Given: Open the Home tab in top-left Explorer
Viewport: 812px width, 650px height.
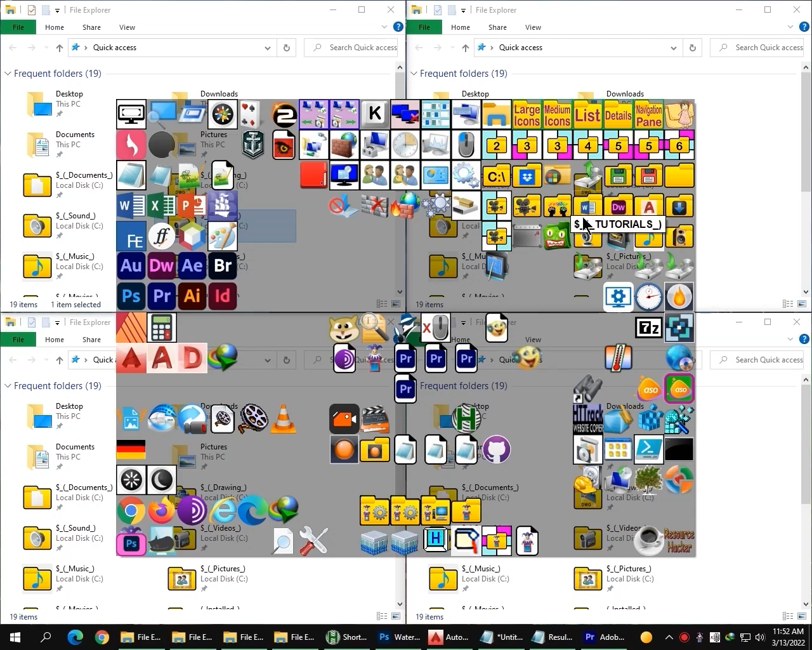Looking at the screenshot, I should [55, 27].
